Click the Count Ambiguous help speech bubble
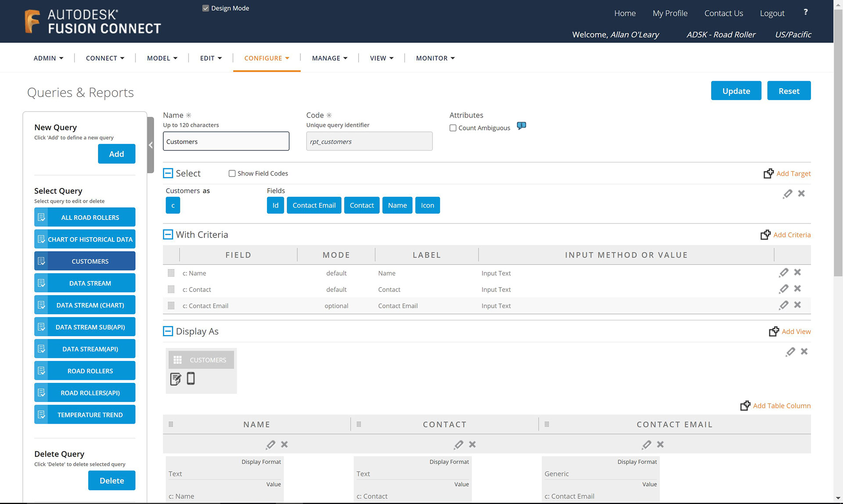Screen dimensions: 843x504 521,126
